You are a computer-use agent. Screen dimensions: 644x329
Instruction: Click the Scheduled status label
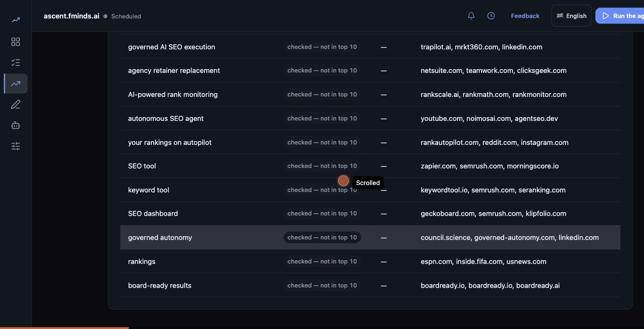coord(126,16)
